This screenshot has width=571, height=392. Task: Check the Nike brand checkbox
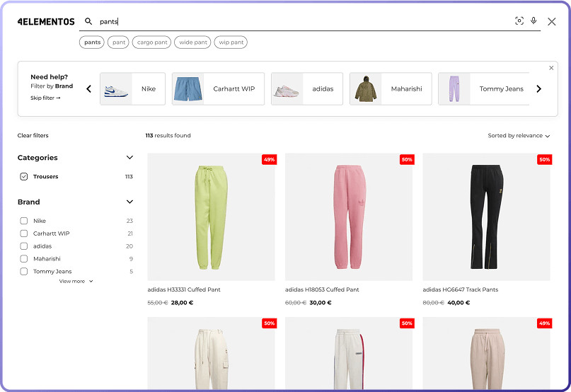[x=24, y=221]
